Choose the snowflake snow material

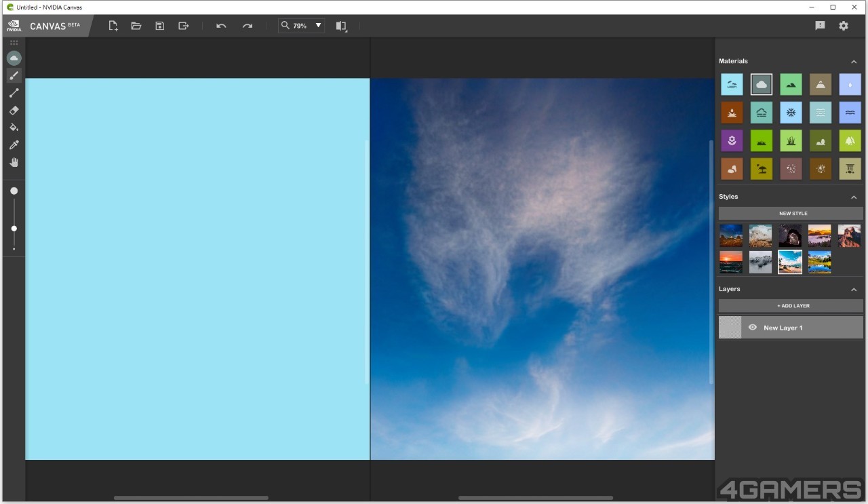click(791, 113)
